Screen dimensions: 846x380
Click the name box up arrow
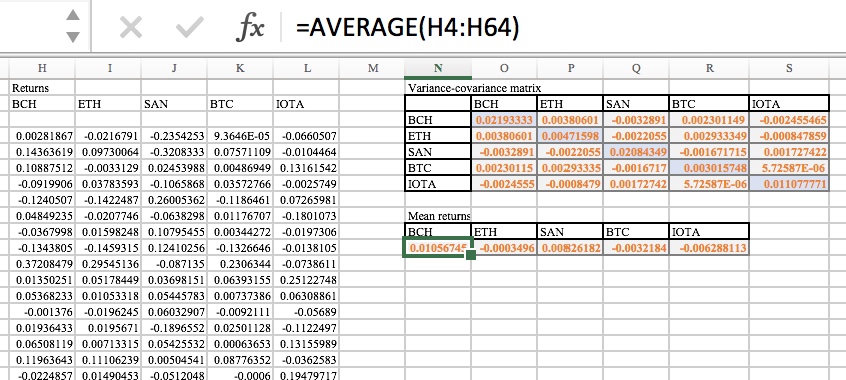tap(73, 15)
